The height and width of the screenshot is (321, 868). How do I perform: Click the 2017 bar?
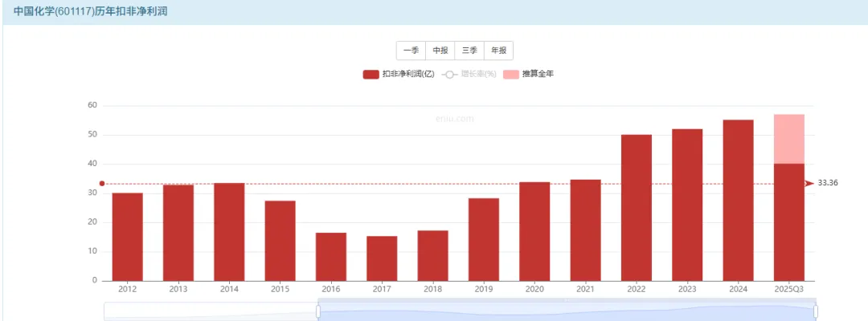coord(382,258)
